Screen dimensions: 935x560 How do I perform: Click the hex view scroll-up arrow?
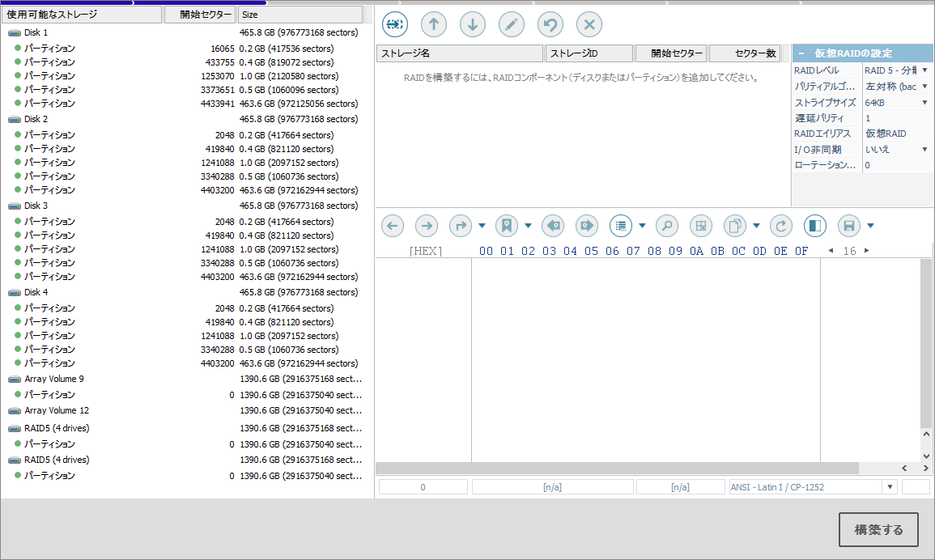(926, 435)
